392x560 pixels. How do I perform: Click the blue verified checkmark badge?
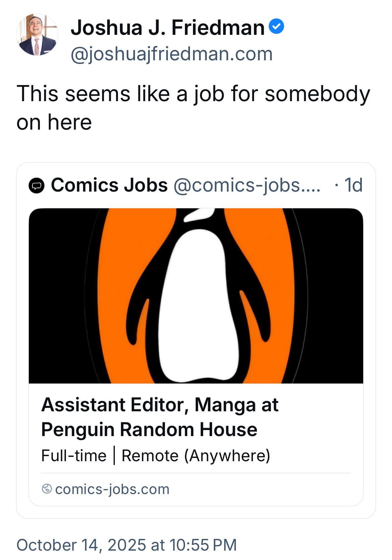(x=277, y=26)
